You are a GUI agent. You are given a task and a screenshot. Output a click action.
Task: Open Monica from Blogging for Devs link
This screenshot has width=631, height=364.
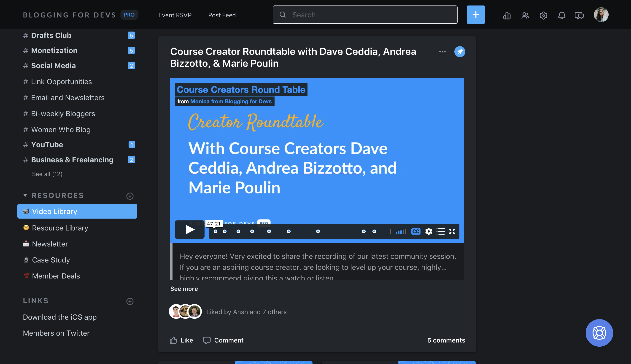[231, 102]
